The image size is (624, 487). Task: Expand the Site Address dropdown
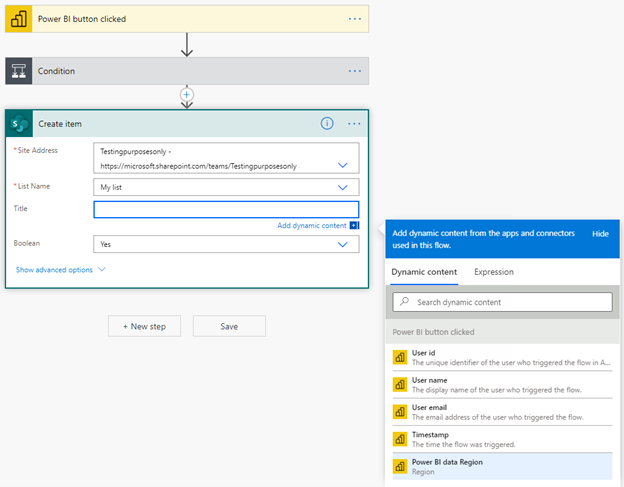click(x=343, y=164)
